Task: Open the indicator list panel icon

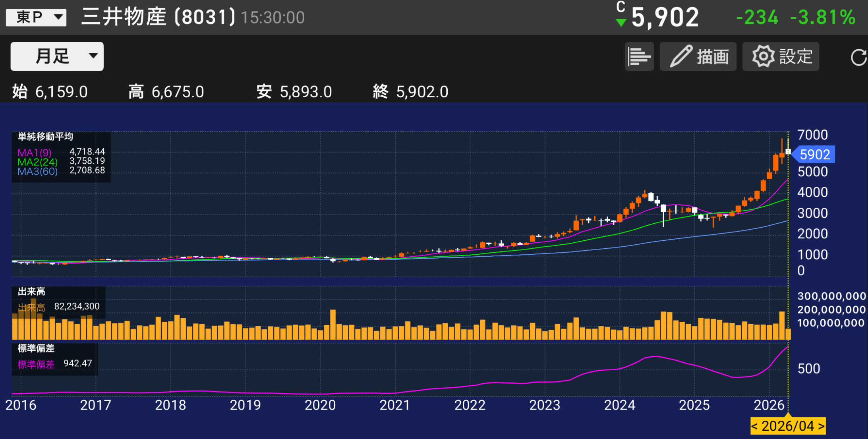Action: (639, 56)
